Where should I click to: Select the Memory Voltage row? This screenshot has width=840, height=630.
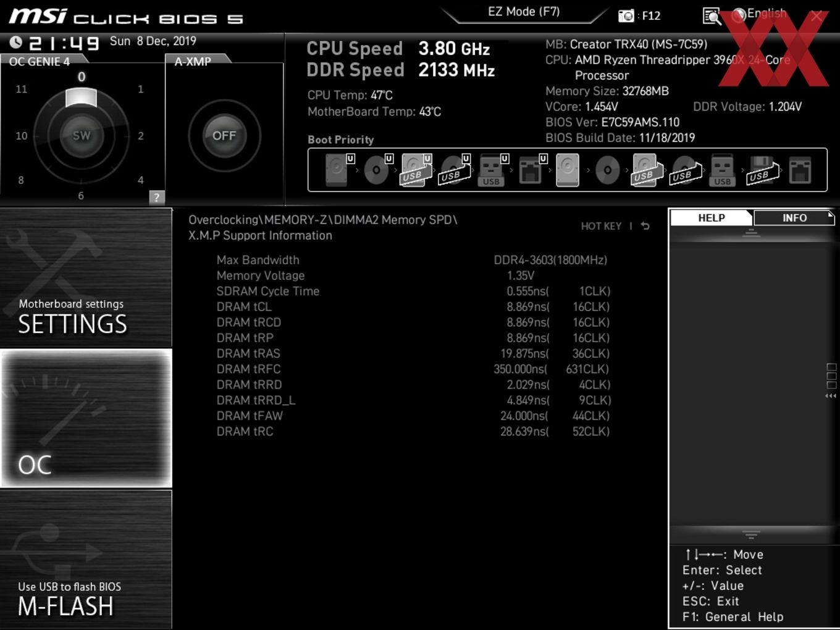tap(413, 275)
